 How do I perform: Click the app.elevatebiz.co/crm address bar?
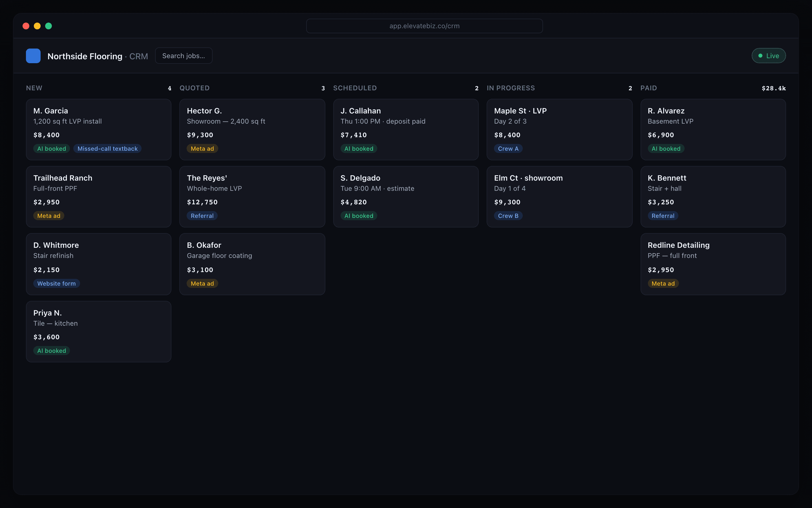click(x=424, y=26)
